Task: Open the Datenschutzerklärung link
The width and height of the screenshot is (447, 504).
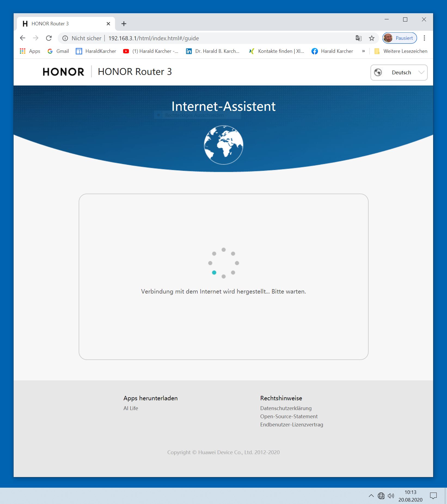Action: 286,408
